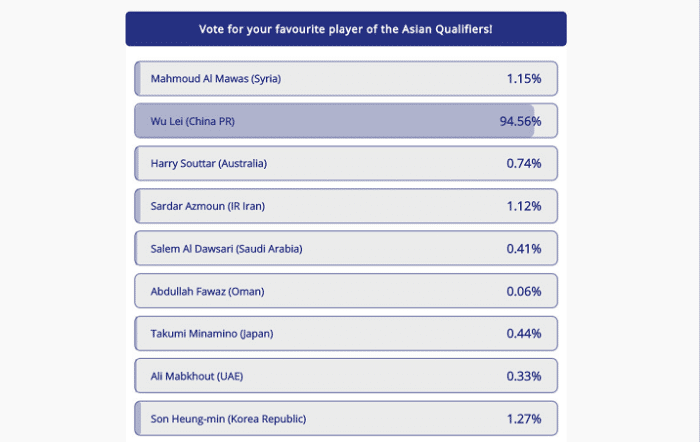Click the 1.27% result value
700x442 pixels.
524,418
